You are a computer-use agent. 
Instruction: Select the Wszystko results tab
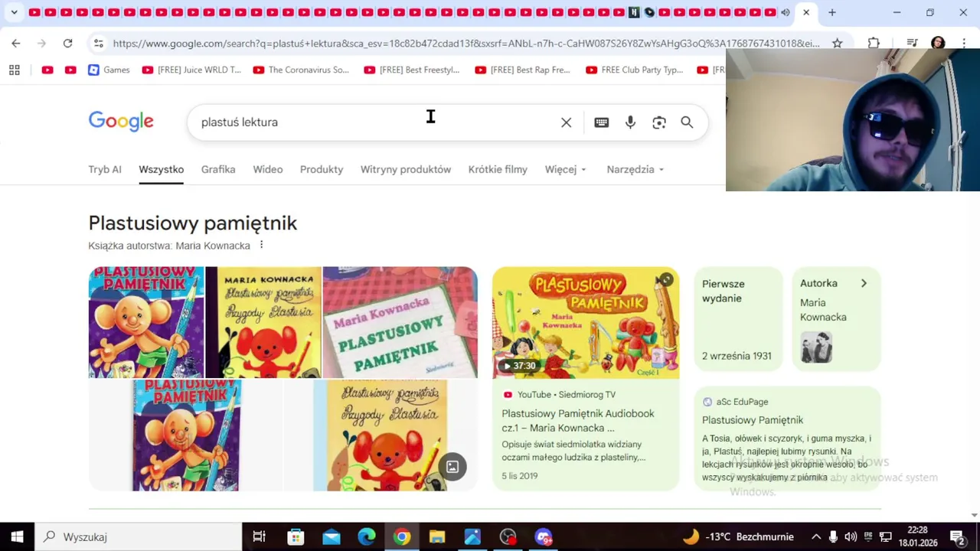pos(161,169)
